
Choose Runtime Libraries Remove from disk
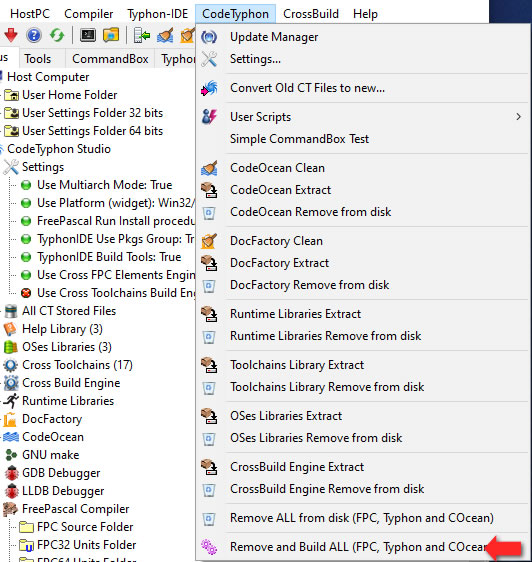362,336
